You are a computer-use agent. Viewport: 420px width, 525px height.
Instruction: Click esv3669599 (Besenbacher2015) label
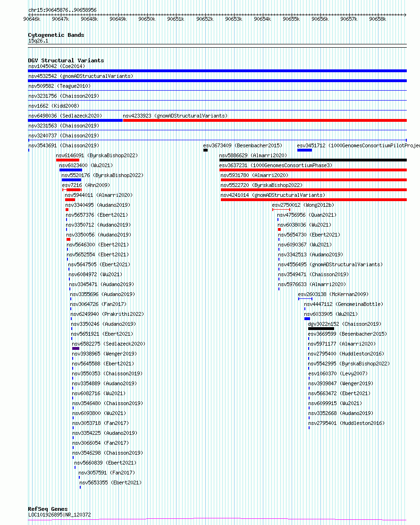(347, 334)
